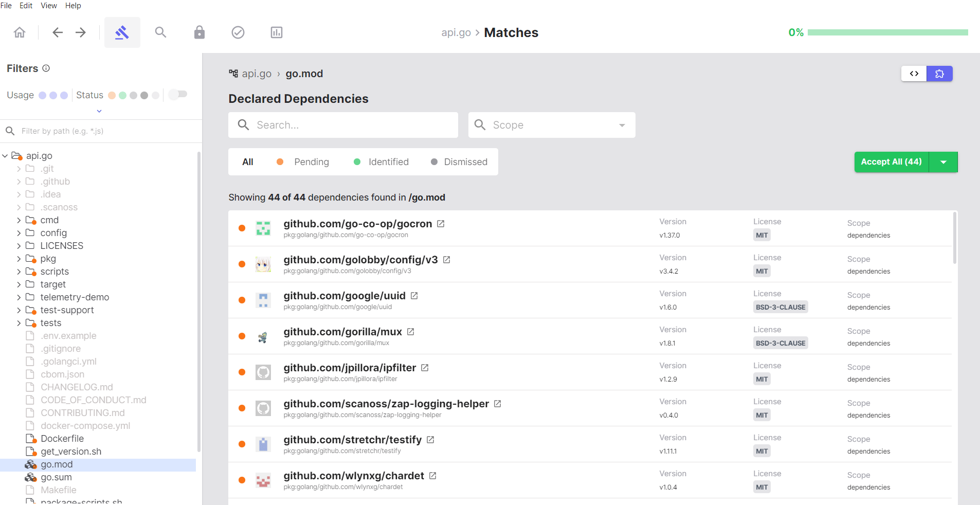Click the golobby package avatar
This screenshot has width=980, height=505.
click(x=263, y=264)
